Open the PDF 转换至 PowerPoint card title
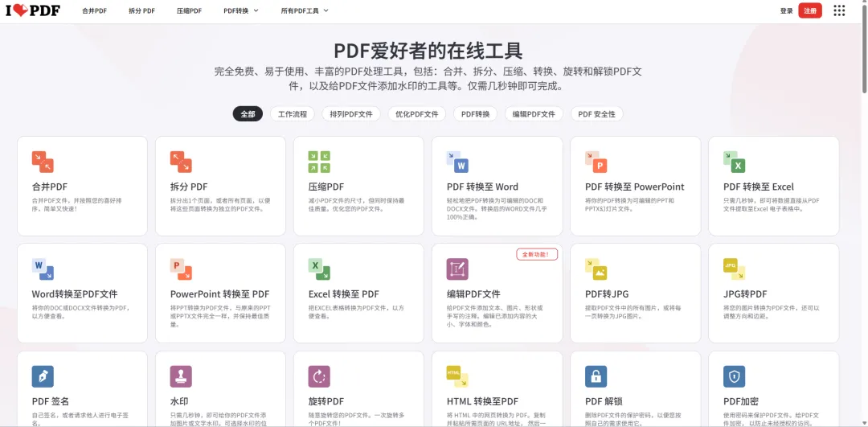The height and width of the screenshot is (427, 868). click(x=634, y=187)
